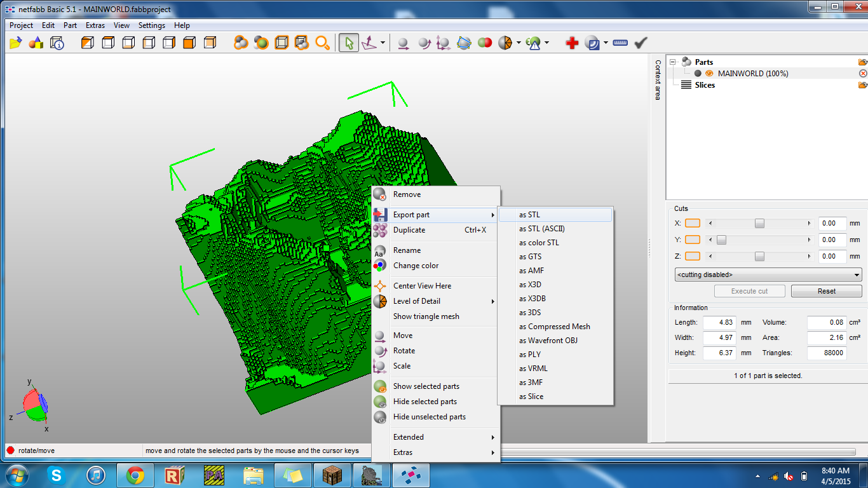Click the Execute cut button
Viewport: 868px width, 488px height.
coord(749,291)
